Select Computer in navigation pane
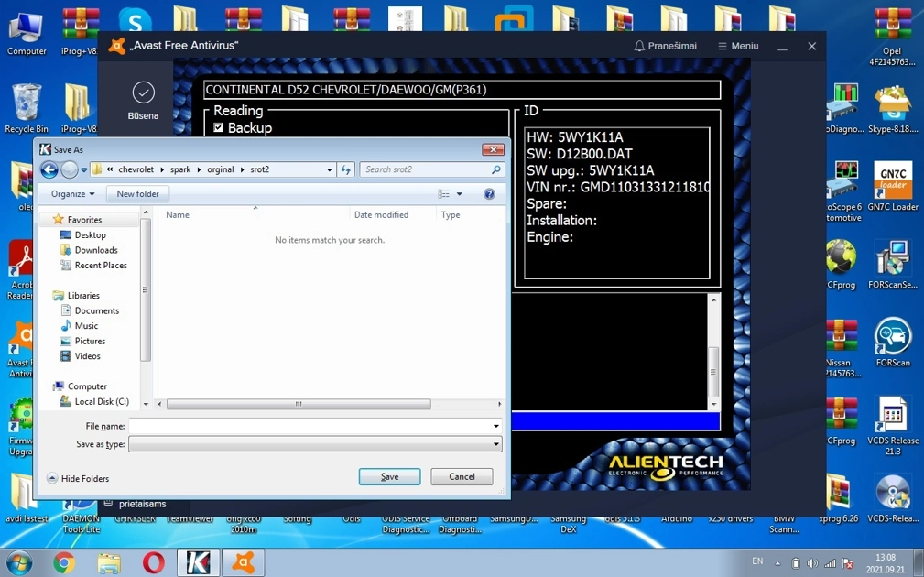The width and height of the screenshot is (924, 577). [87, 386]
